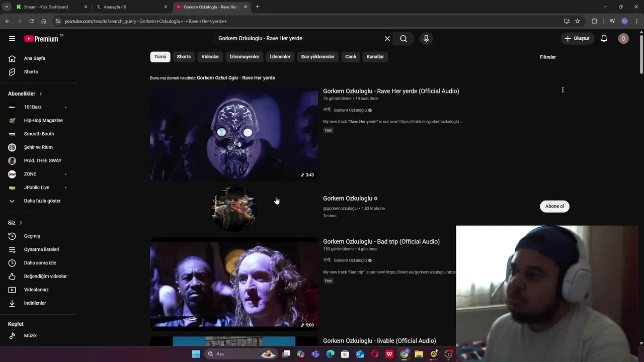The width and height of the screenshot is (644, 362).
Task: Expand the Abonelikler section
Action: click(25, 94)
